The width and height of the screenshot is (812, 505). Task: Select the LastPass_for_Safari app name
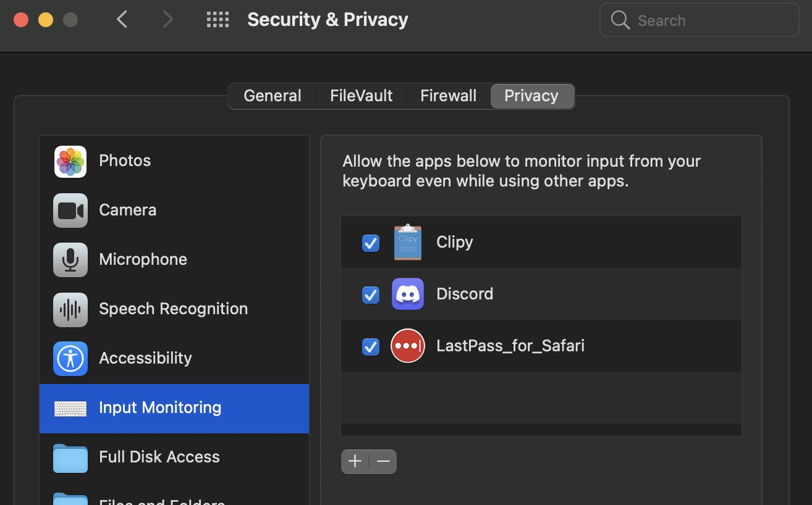[510, 346]
